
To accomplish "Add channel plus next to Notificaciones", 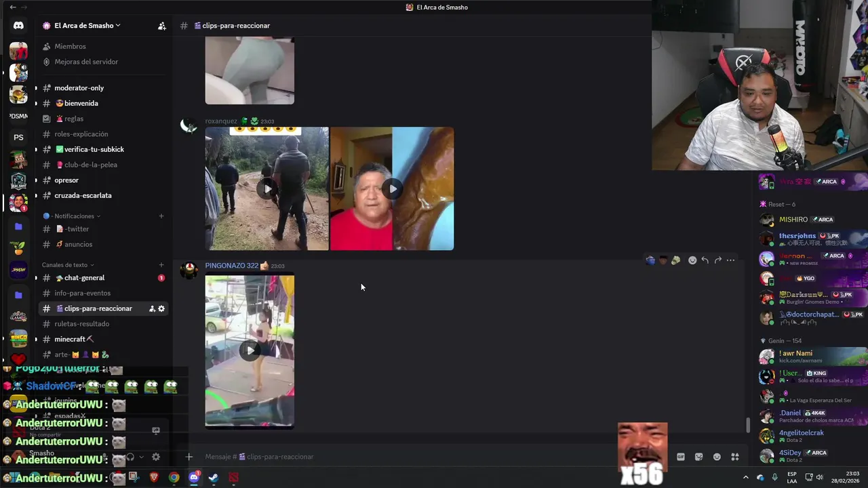I will pos(161,216).
